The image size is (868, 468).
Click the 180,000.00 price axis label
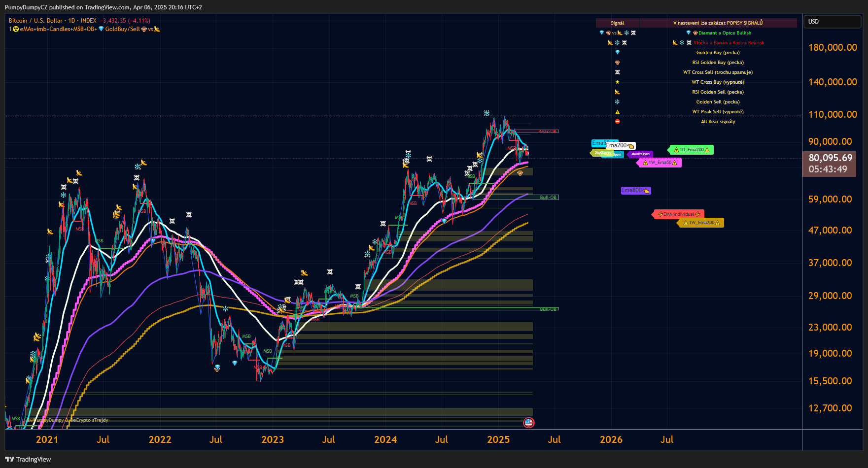(x=833, y=47)
